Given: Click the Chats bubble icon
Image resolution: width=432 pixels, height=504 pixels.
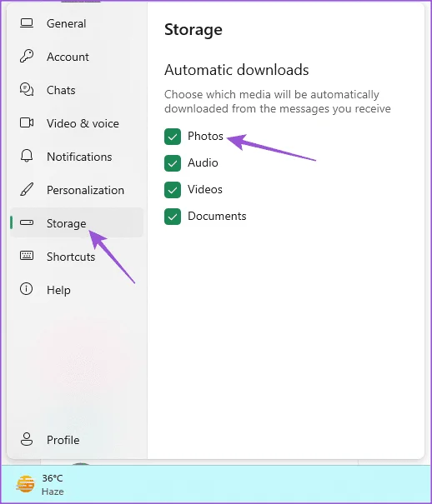Looking at the screenshot, I should [x=27, y=89].
